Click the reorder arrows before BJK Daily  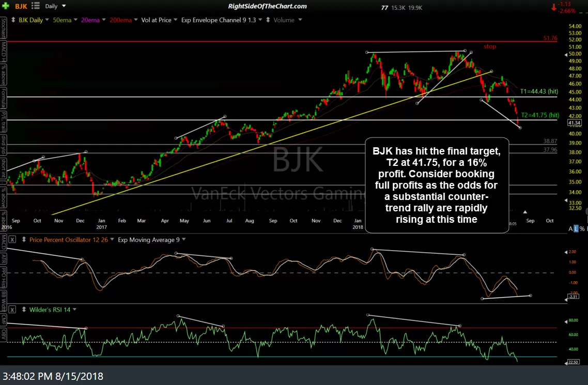tap(13, 20)
